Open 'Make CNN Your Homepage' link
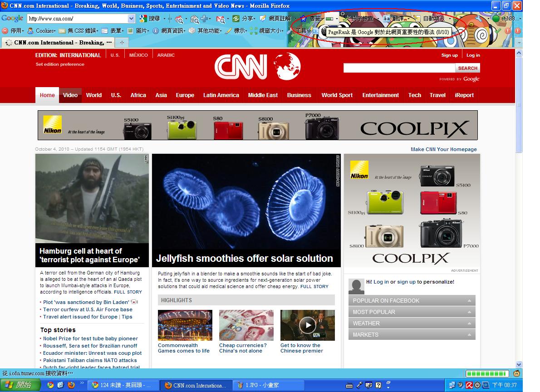Image resolution: width=540 pixels, height=392 pixels. point(444,149)
